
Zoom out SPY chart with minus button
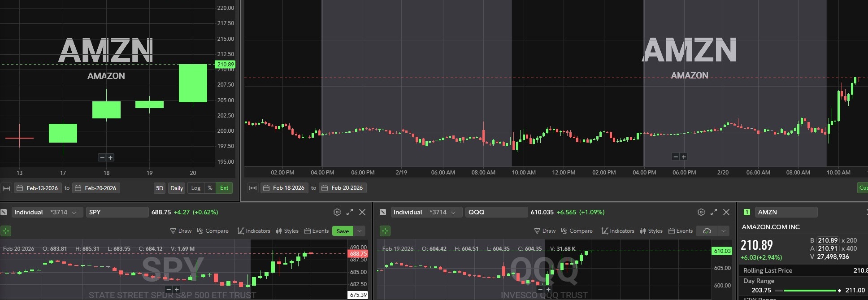169,289
